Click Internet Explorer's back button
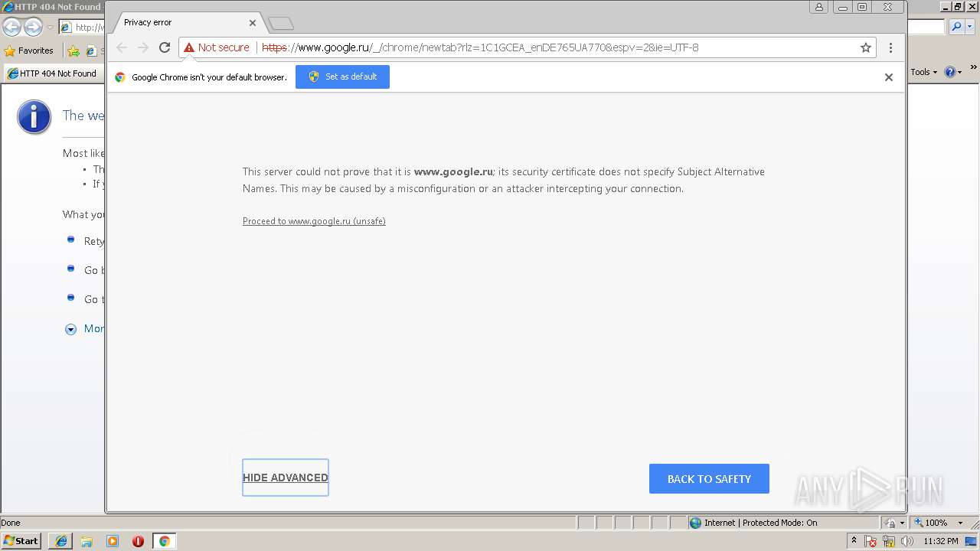Screen dimensions: 980x551 point(11,27)
